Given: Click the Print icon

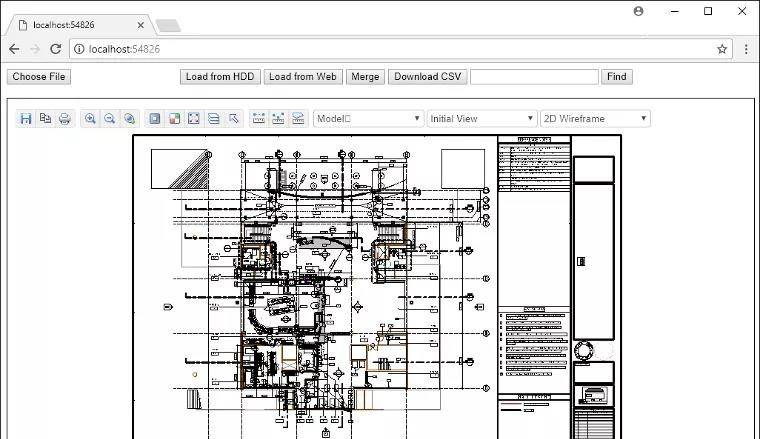Looking at the screenshot, I should (64, 119).
